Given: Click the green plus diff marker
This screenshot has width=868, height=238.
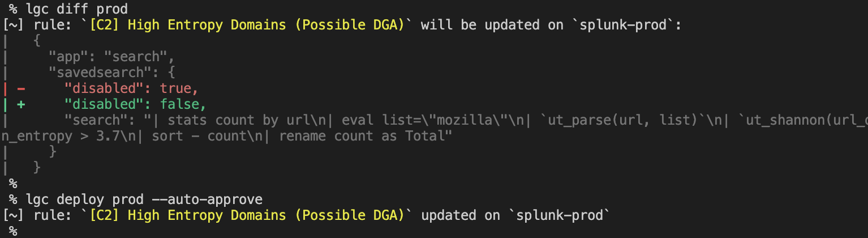Looking at the screenshot, I should click(x=20, y=104).
